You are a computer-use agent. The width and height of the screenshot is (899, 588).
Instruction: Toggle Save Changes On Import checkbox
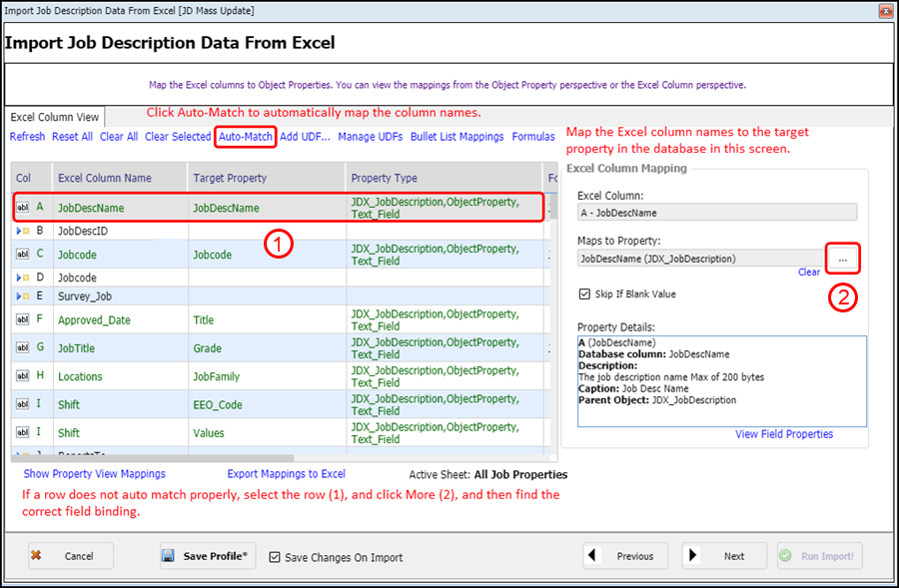[275, 557]
